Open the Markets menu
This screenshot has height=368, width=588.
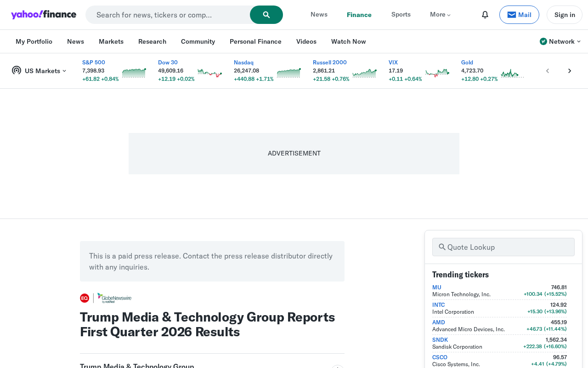[111, 41]
